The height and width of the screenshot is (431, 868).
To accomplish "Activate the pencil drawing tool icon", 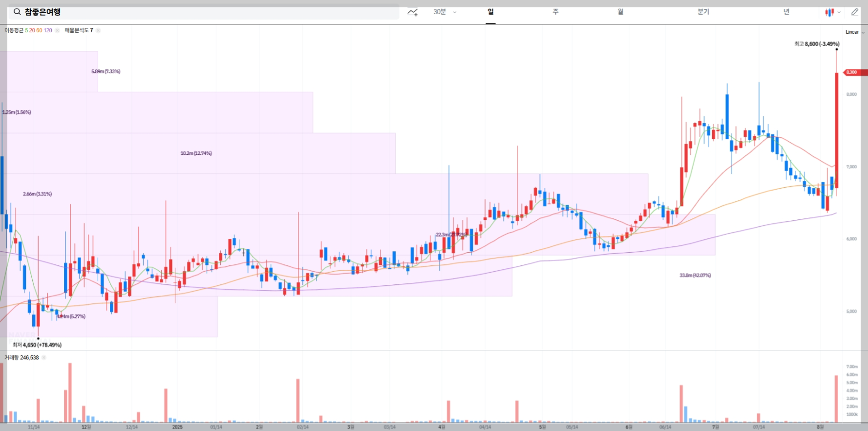I will tap(854, 12).
